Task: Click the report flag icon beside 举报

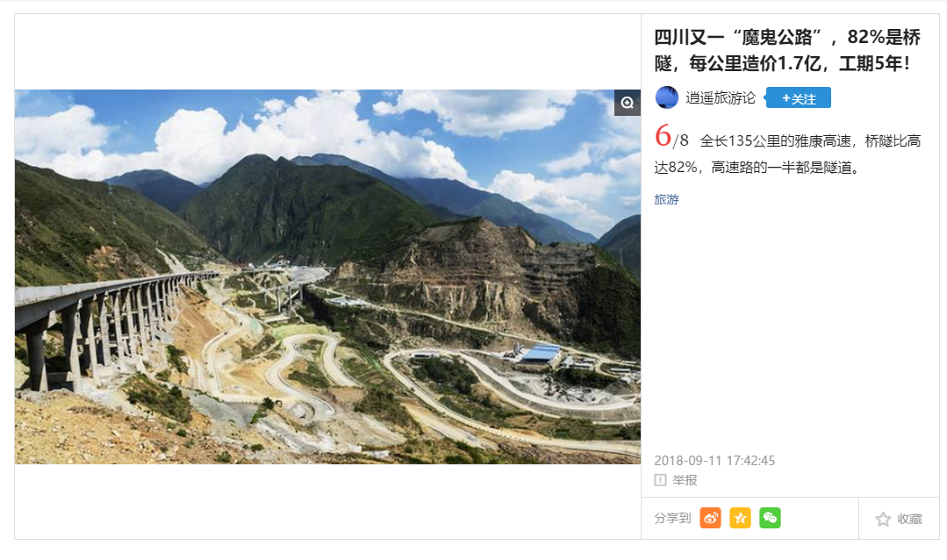Action: click(660, 480)
